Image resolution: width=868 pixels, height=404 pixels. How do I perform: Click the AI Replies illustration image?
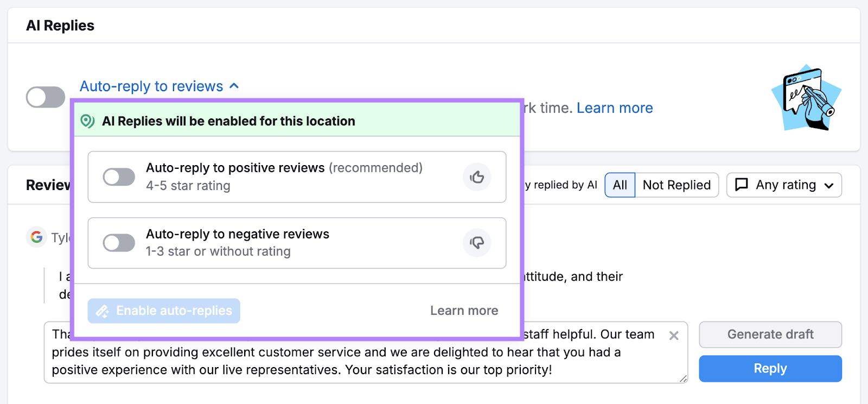[x=806, y=98]
